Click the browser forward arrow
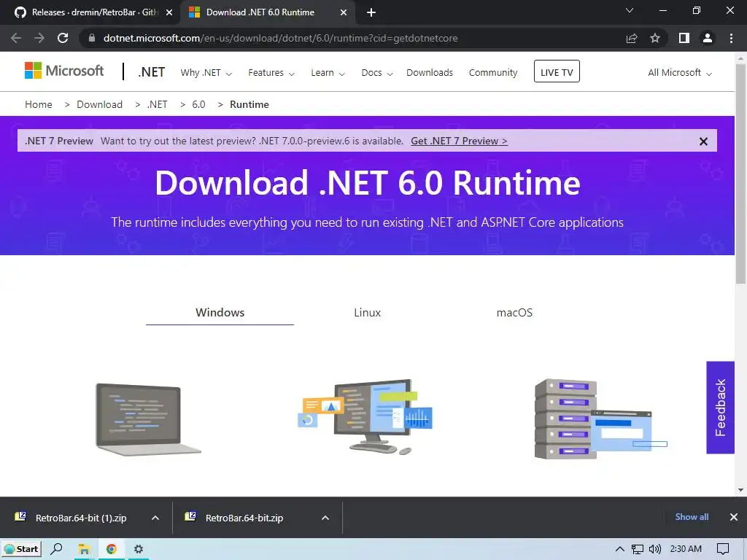 pos(39,38)
